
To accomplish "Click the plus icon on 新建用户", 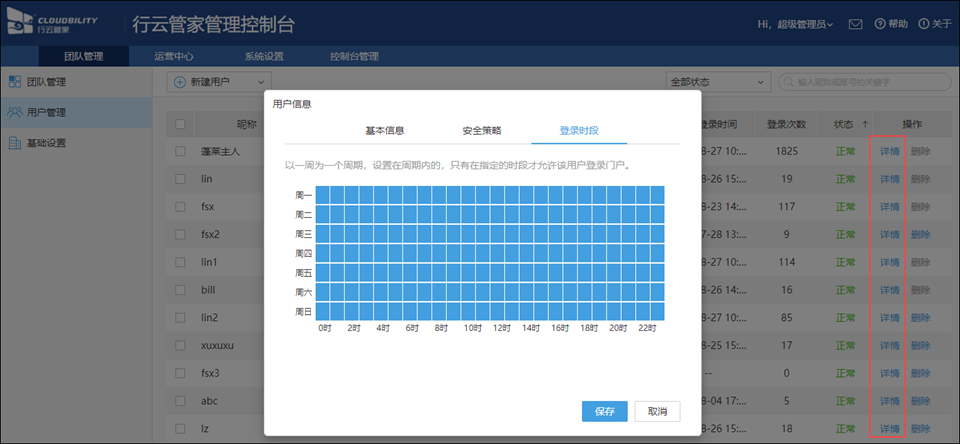I will (180, 81).
